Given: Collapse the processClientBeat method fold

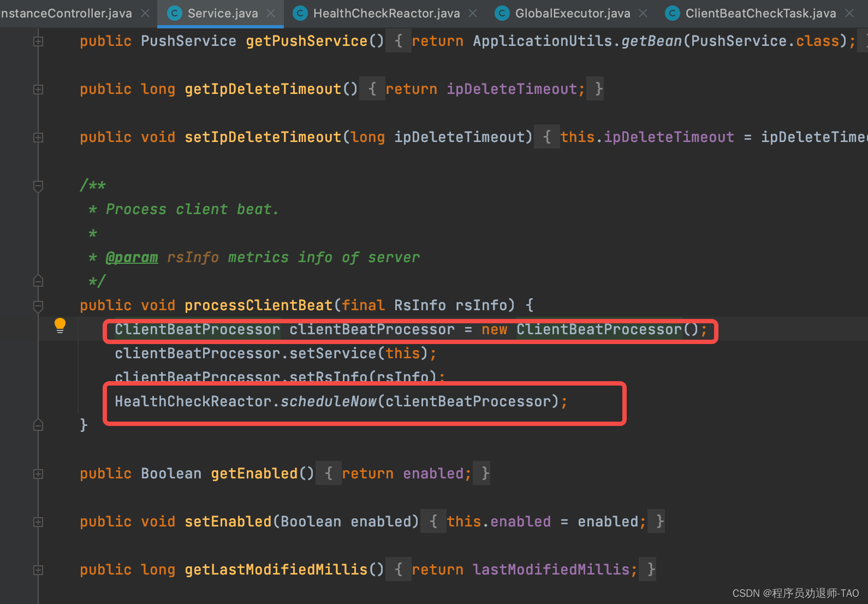Looking at the screenshot, I should [38, 306].
